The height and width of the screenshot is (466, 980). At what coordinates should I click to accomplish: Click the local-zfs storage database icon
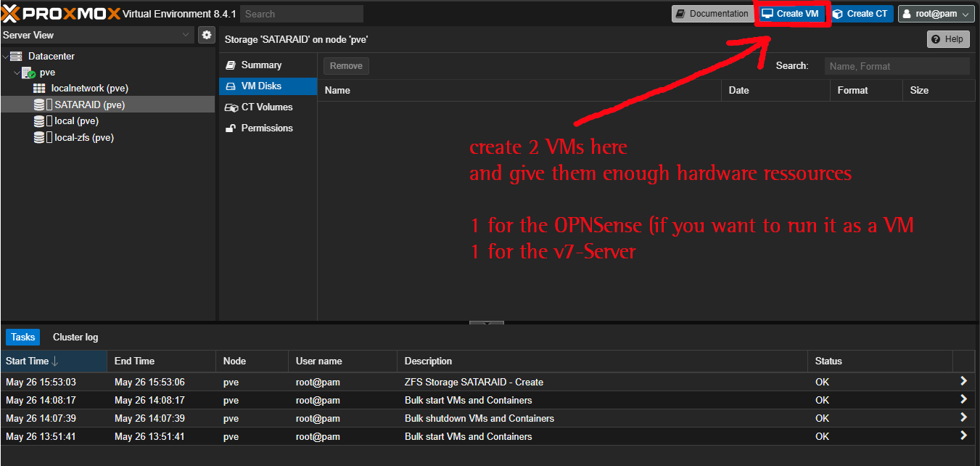pos(39,138)
